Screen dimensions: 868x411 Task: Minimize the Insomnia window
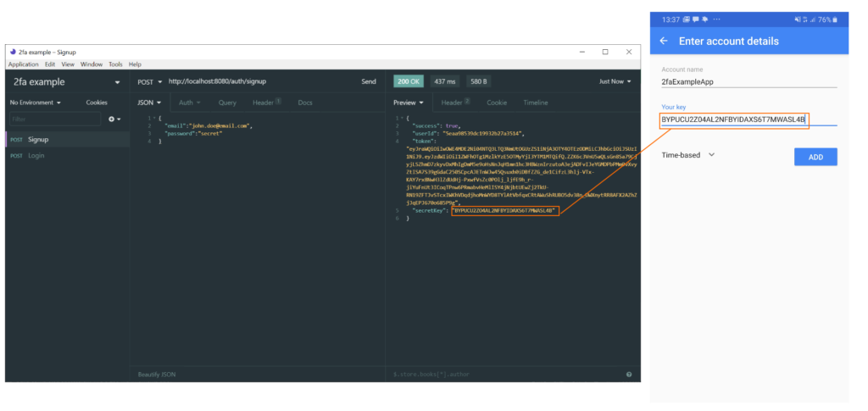pyautogui.click(x=582, y=52)
